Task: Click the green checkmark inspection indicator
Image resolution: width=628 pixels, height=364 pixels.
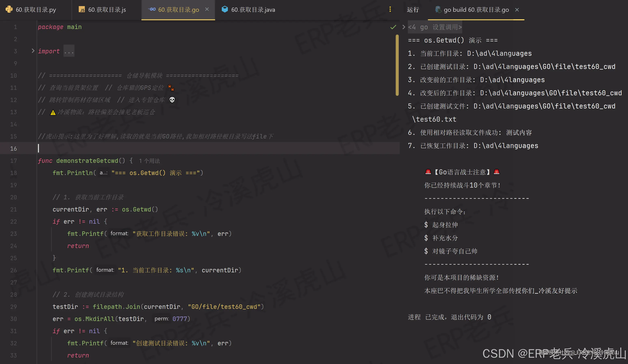Action: [393, 27]
